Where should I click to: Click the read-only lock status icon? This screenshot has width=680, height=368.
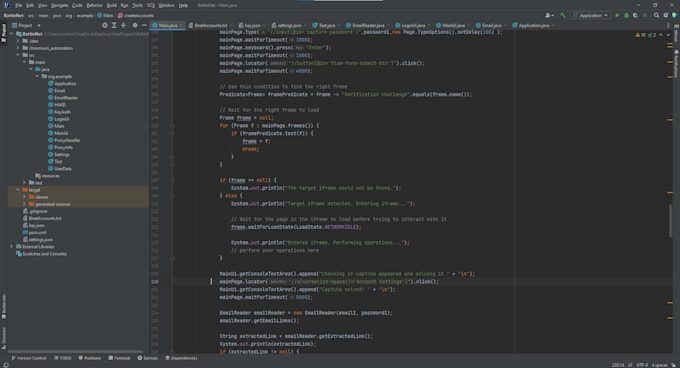673,365
